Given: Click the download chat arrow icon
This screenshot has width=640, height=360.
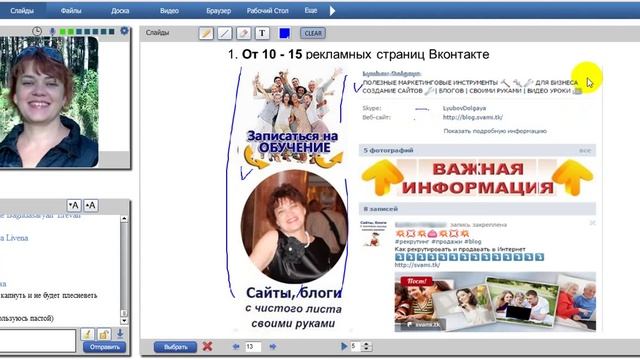Looking at the screenshot, I should [x=120, y=333].
